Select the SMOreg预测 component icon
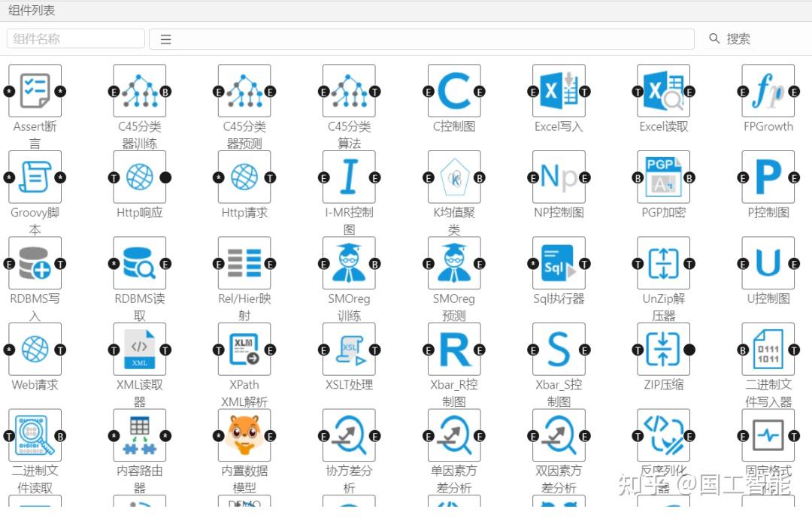Screen dimensions: 812x518 454,263
